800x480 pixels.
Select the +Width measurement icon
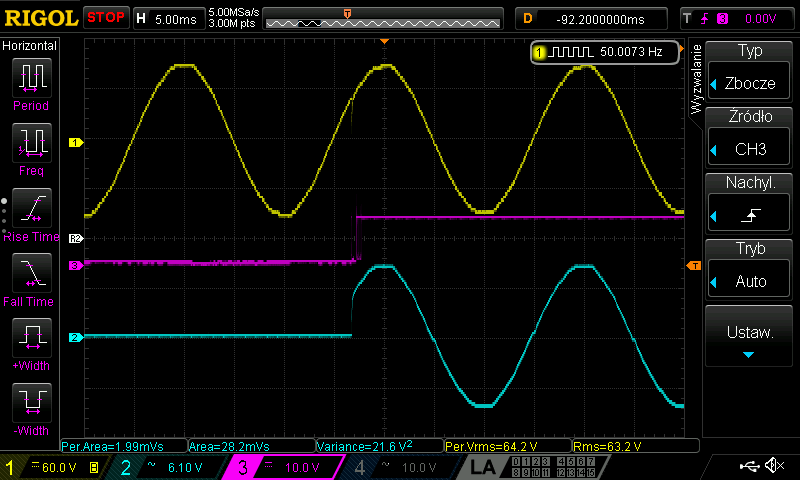pyautogui.click(x=30, y=339)
